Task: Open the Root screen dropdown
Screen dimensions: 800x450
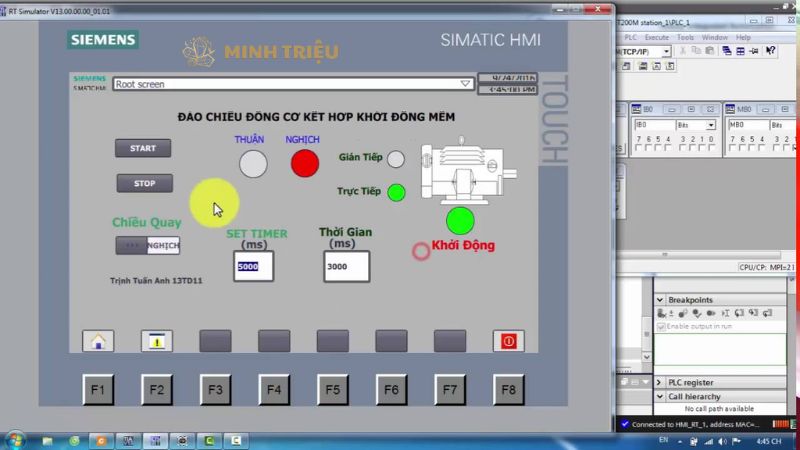Action: 465,84
